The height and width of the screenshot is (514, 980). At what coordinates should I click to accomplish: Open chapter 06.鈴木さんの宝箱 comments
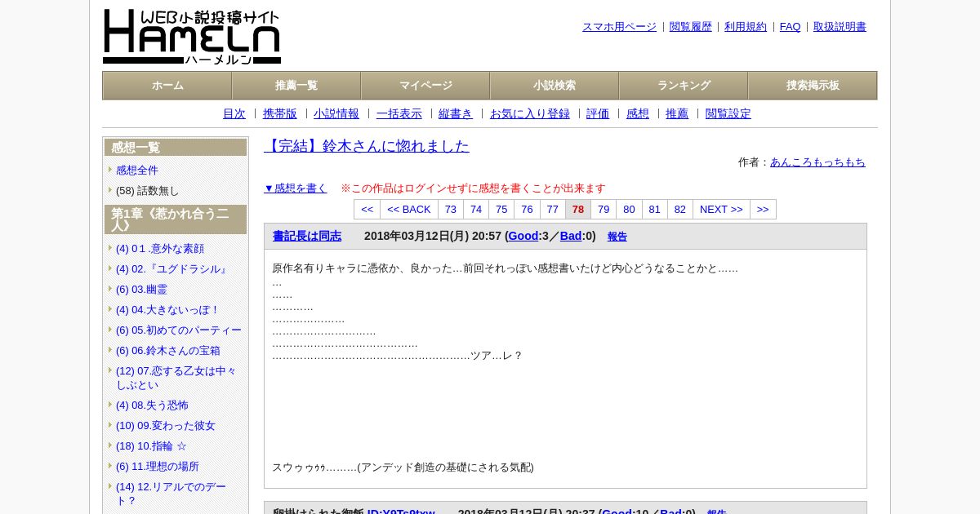168,351
